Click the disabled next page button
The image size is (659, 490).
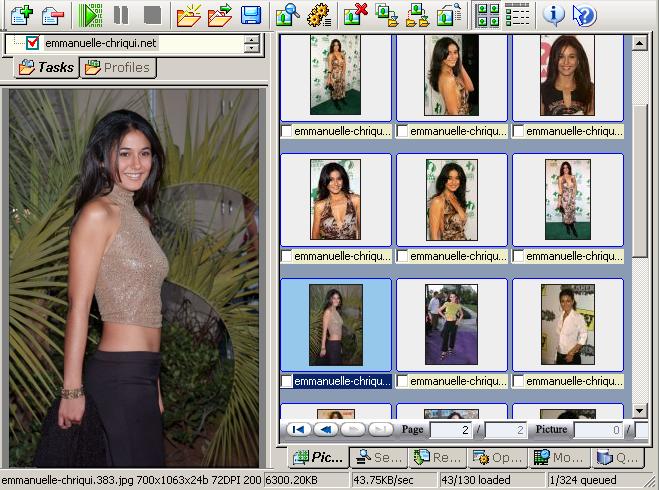coord(353,429)
